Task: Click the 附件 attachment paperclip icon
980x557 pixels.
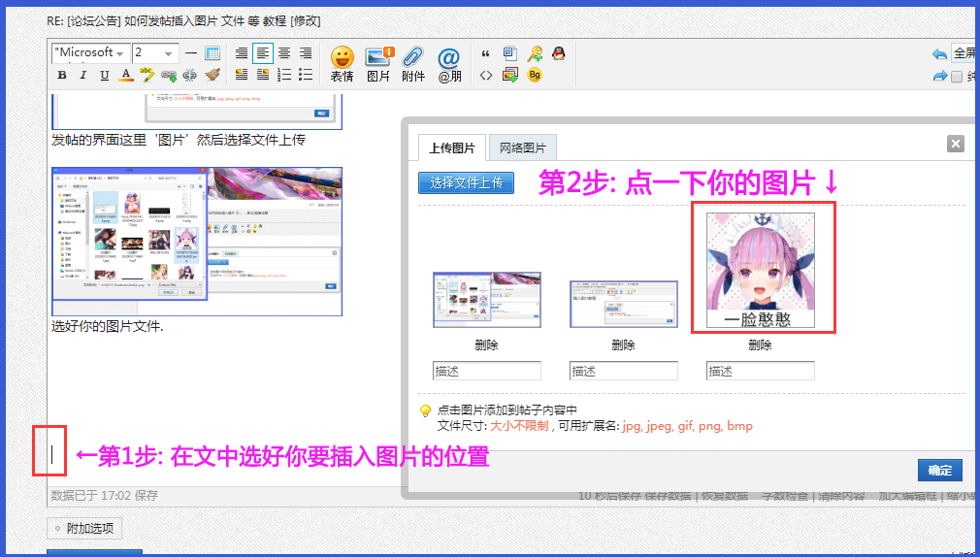Action: pyautogui.click(x=413, y=64)
